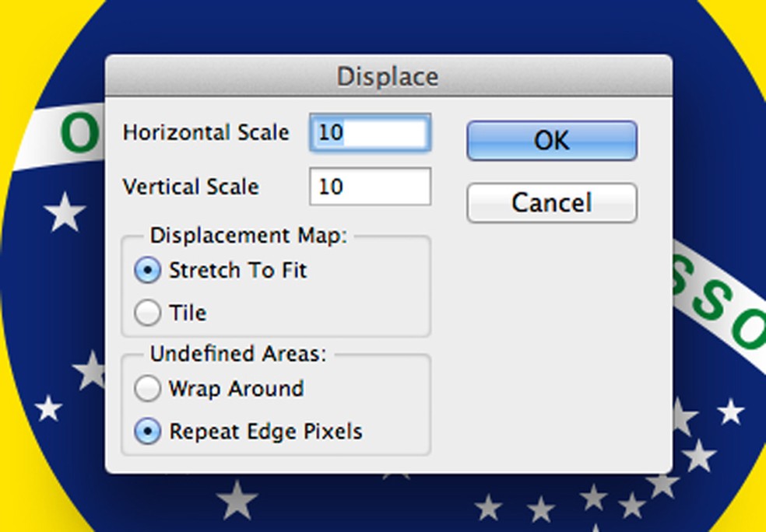Click the Vertical Scale label text

pyautogui.click(x=191, y=187)
